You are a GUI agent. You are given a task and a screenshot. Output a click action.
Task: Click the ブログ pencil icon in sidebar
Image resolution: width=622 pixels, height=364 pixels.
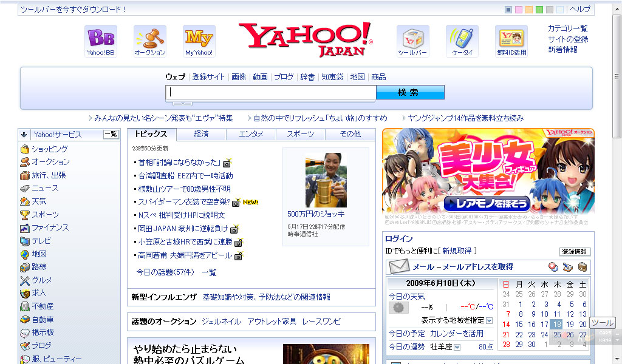point(25,345)
